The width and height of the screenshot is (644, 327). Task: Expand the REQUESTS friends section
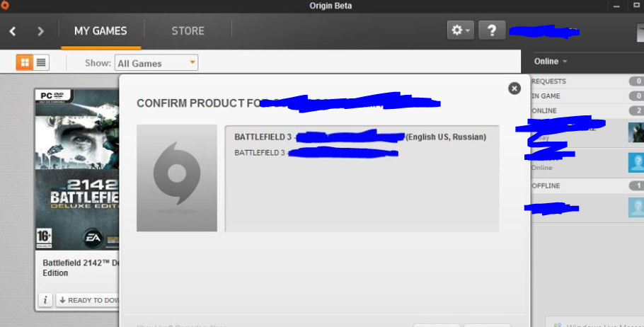coord(587,81)
